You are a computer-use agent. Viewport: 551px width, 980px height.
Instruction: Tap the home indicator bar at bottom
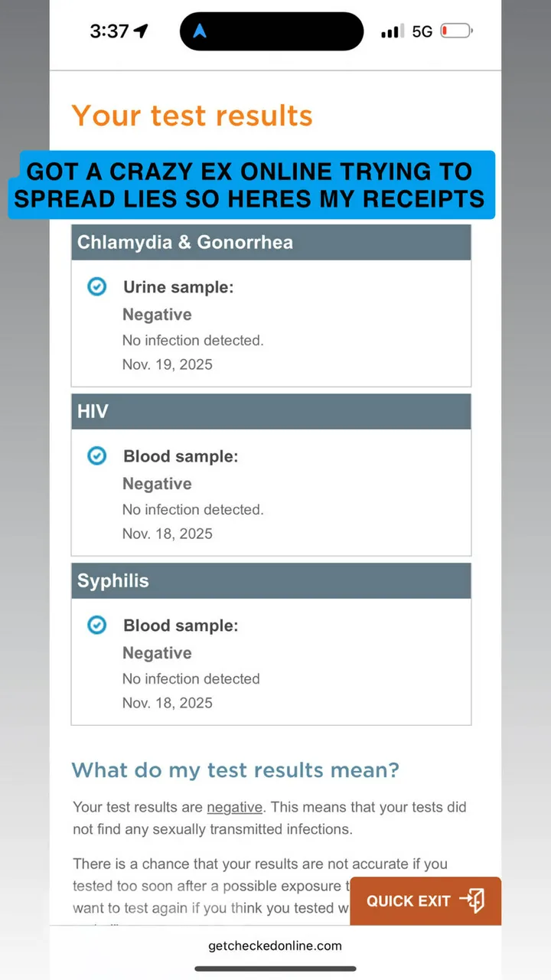tap(275, 969)
